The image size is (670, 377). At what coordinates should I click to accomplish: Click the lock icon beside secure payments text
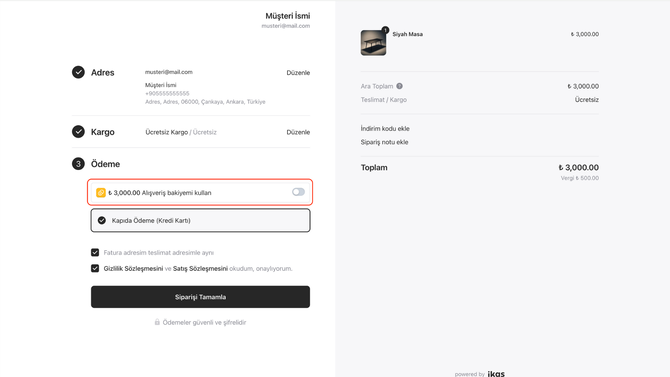pos(157,322)
